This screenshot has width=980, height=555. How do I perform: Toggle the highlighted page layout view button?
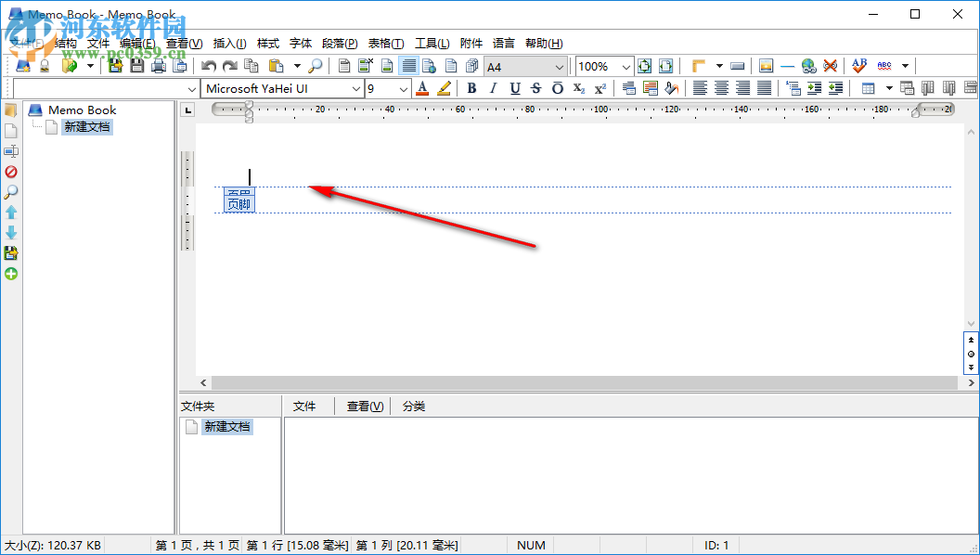408,66
